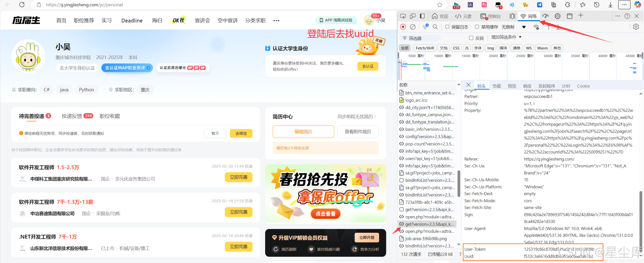The height and width of the screenshot is (263, 644).
Task: Click the 编辑简历 button
Action: click(x=303, y=132)
